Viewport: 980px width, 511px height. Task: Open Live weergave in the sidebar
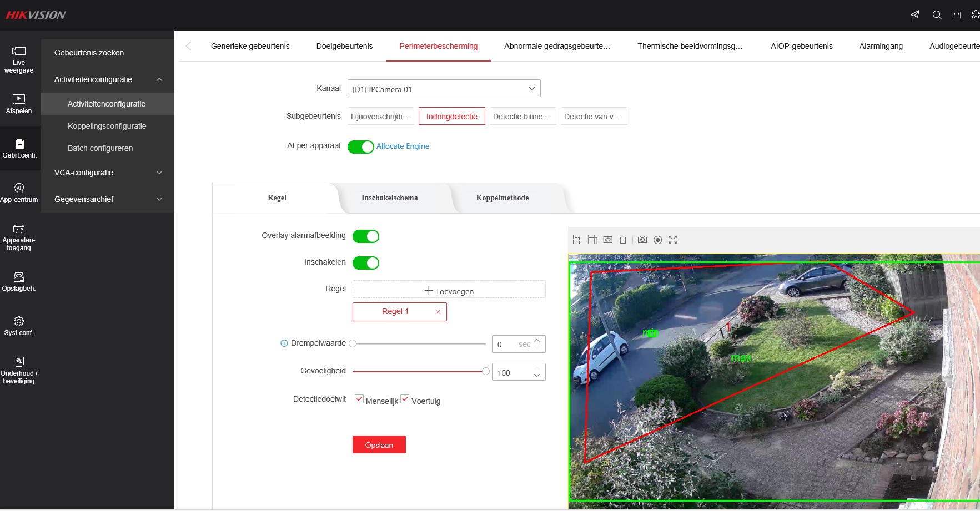pos(19,59)
